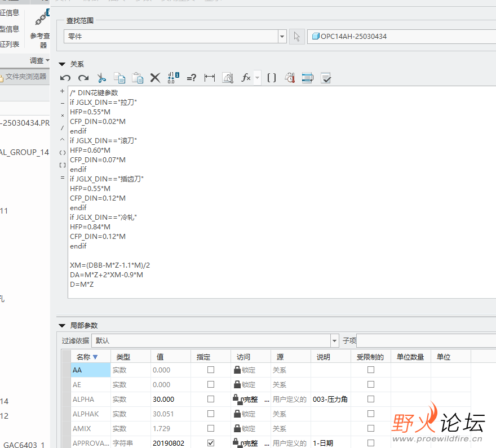Switch dimension display between values and names

click(x=174, y=77)
